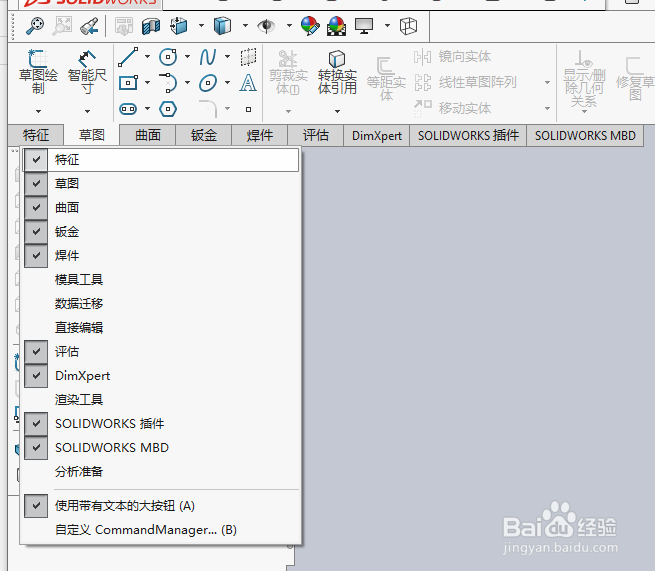The width and height of the screenshot is (655, 571).
Task: Select the 智能尺寸 smart dimension tool
Action: point(87,73)
